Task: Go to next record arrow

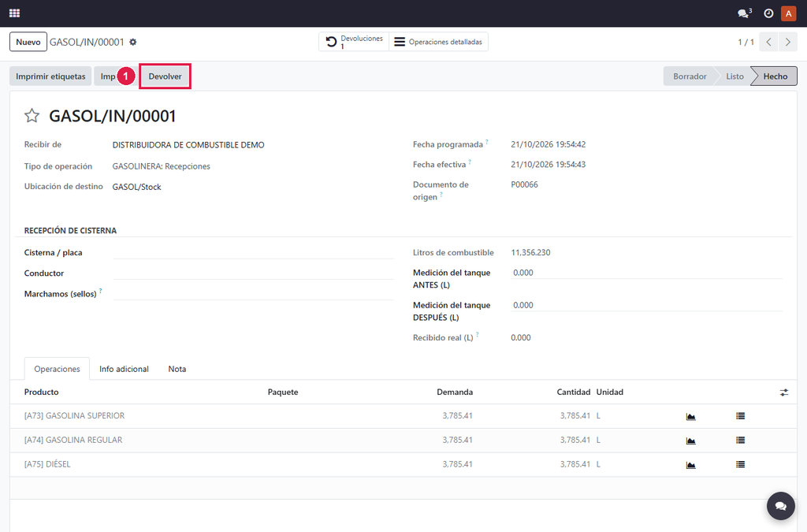Action: click(787, 43)
